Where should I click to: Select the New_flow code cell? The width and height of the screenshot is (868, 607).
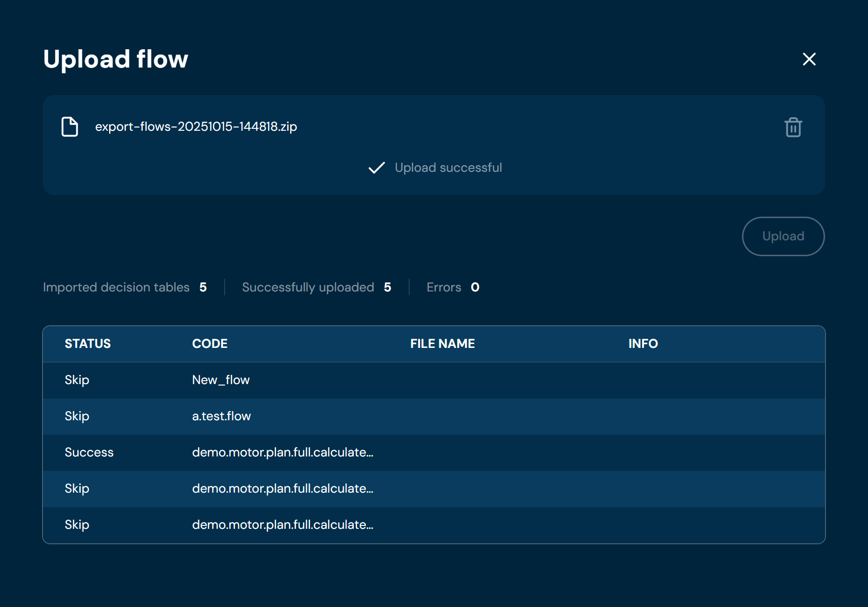pyautogui.click(x=221, y=380)
